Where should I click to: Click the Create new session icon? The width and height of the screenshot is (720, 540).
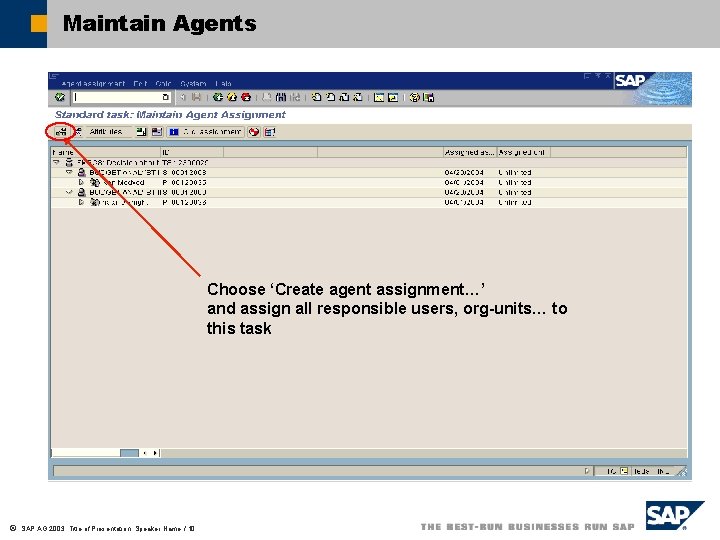[379, 97]
